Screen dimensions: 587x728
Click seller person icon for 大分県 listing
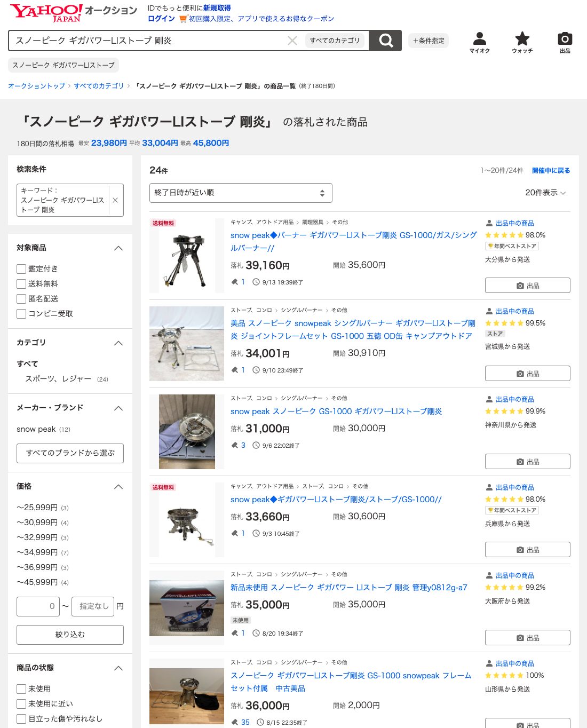click(489, 223)
